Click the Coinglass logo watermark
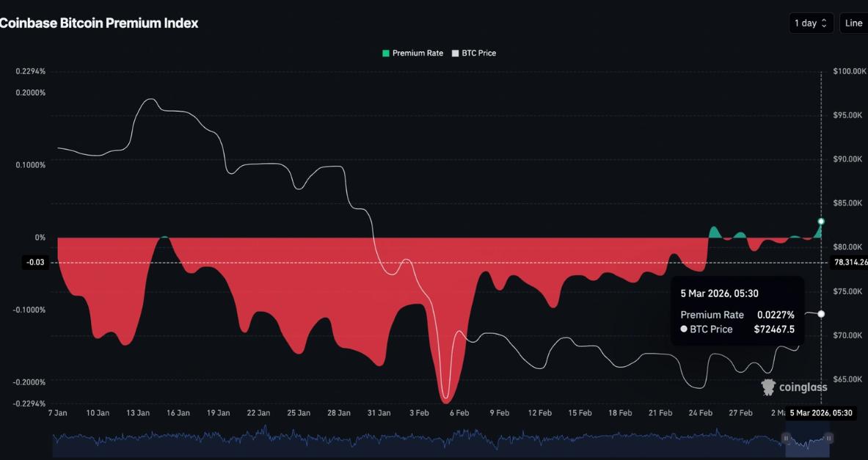Image resolution: width=868 pixels, height=460 pixels. tap(795, 386)
